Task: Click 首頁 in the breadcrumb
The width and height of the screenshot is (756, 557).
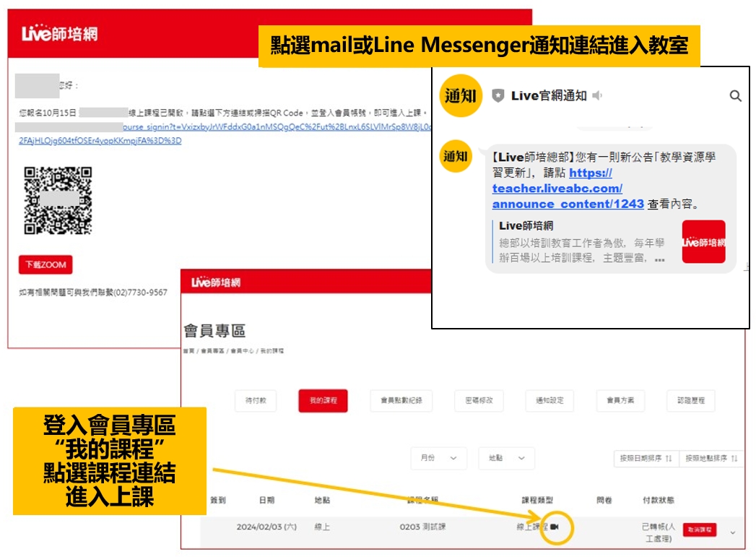Action: tap(188, 350)
